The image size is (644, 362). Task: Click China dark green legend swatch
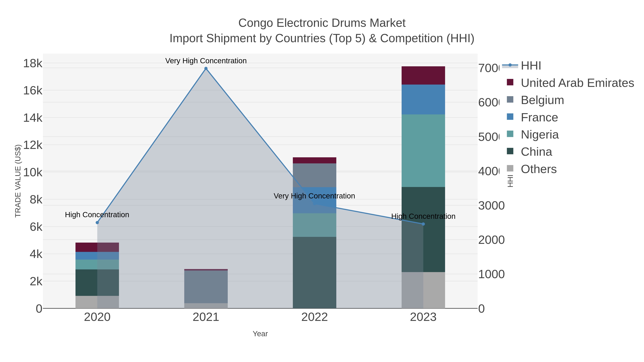(x=510, y=151)
